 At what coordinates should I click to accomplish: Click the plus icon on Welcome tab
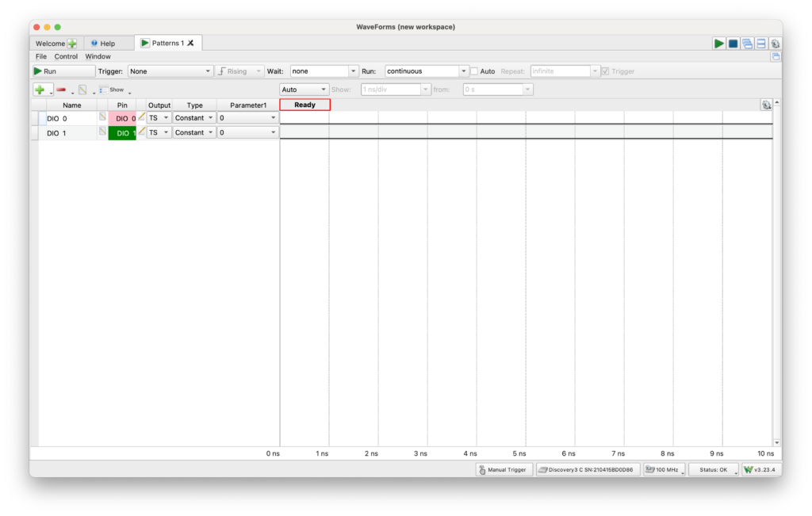(72, 44)
